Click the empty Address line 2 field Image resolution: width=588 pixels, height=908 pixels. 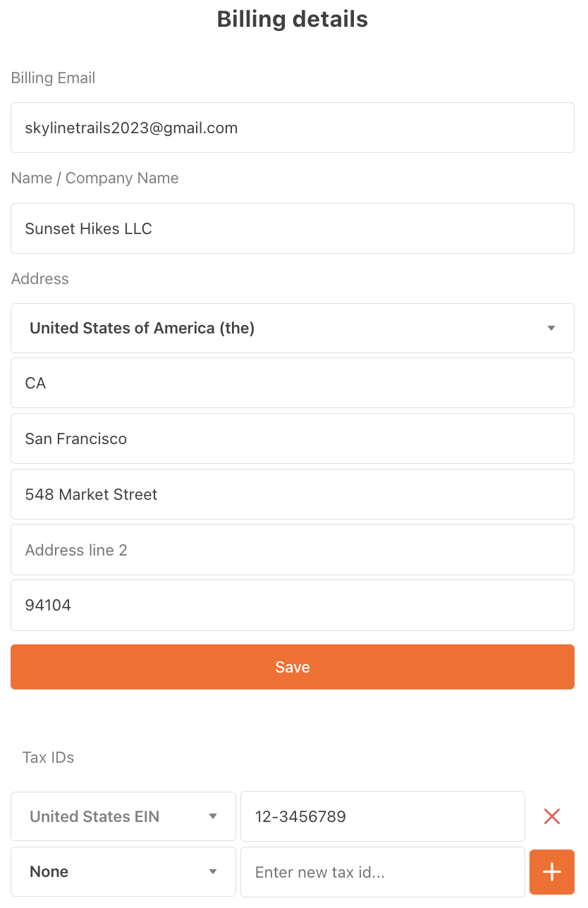[293, 549]
